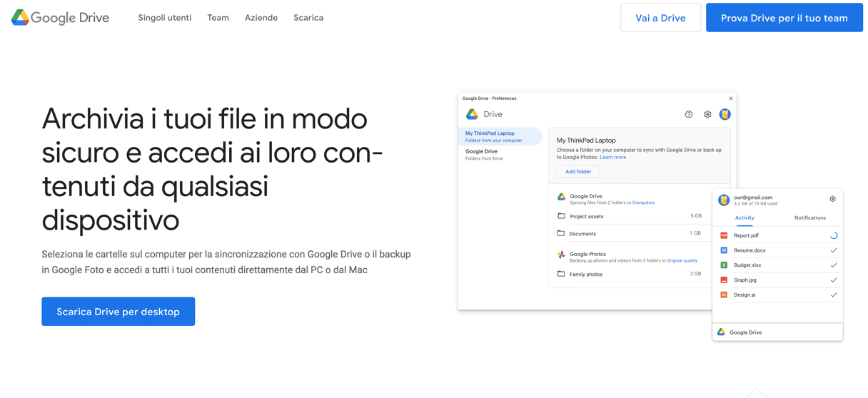
Task: Click the Report.pdf file icon
Action: pos(724,235)
